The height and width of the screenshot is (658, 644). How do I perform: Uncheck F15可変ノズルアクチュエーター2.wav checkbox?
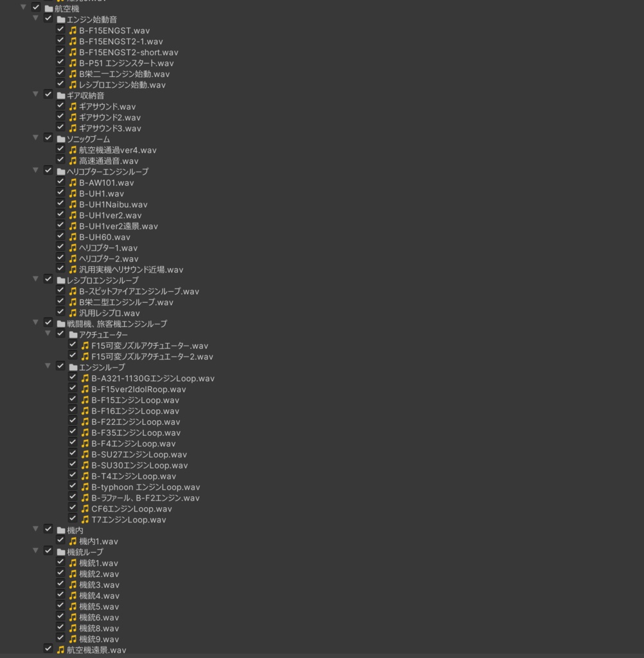[x=73, y=355]
